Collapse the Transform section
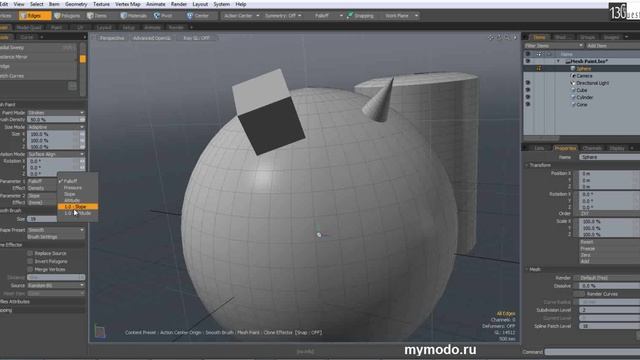The image size is (640, 360). 527,165
